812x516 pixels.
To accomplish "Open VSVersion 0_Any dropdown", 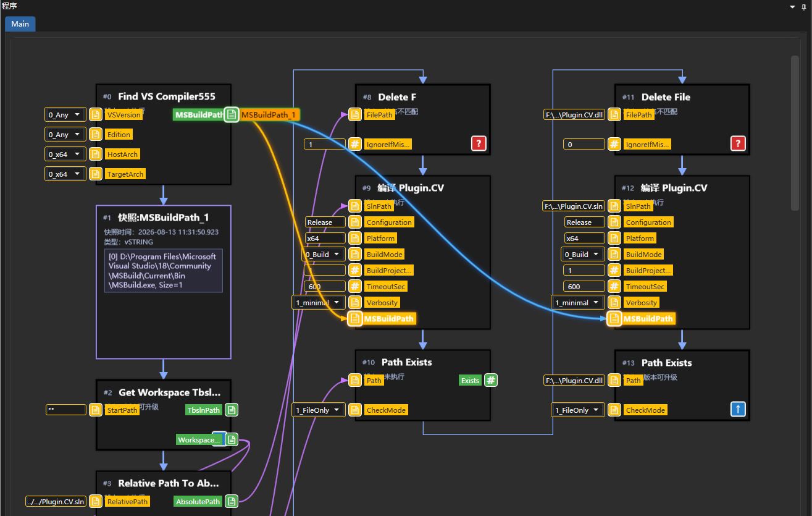I will (x=65, y=114).
